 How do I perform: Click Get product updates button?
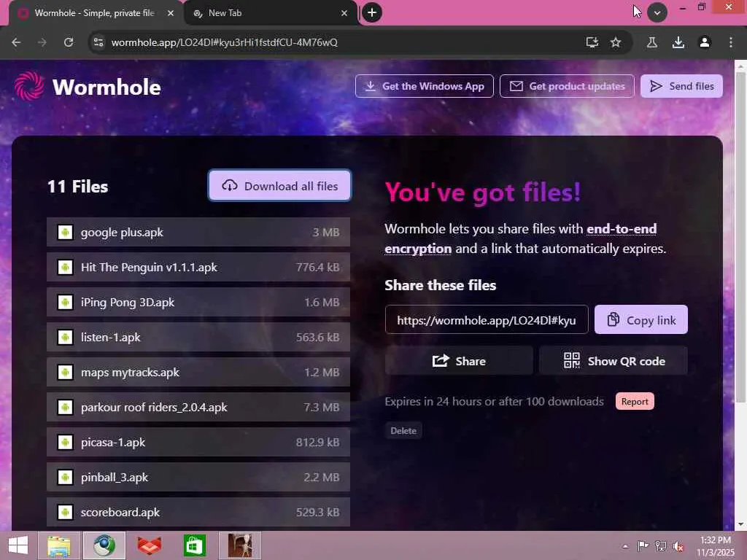tap(567, 86)
